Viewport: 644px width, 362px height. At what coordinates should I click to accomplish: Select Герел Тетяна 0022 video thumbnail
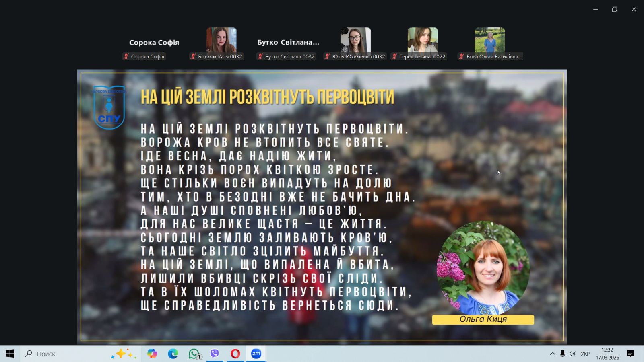tap(423, 40)
